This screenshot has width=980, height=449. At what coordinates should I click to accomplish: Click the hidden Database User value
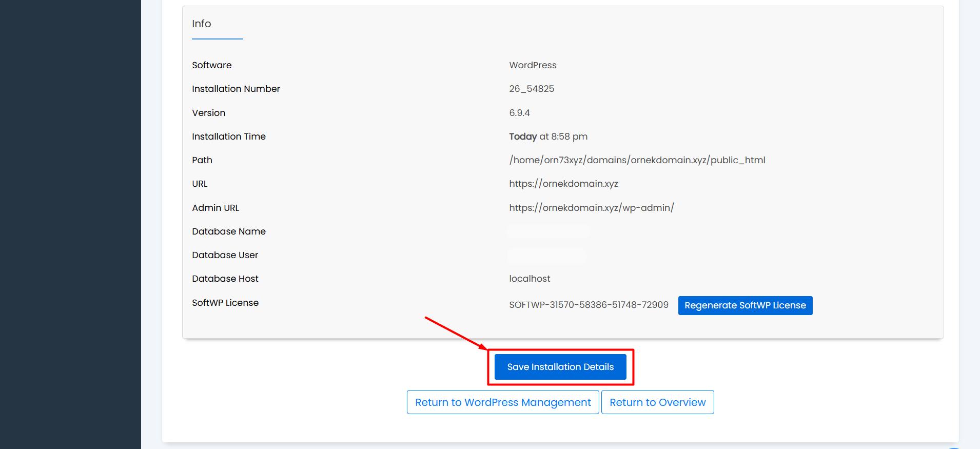pyautogui.click(x=547, y=256)
